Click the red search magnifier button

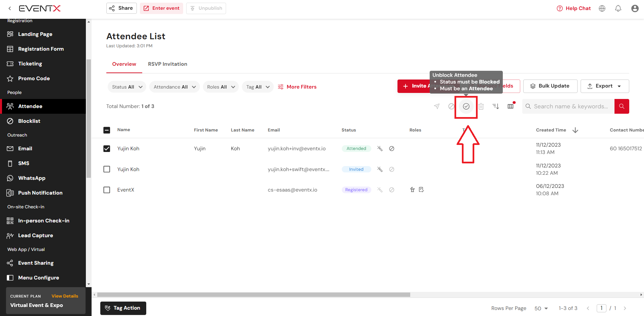click(622, 106)
